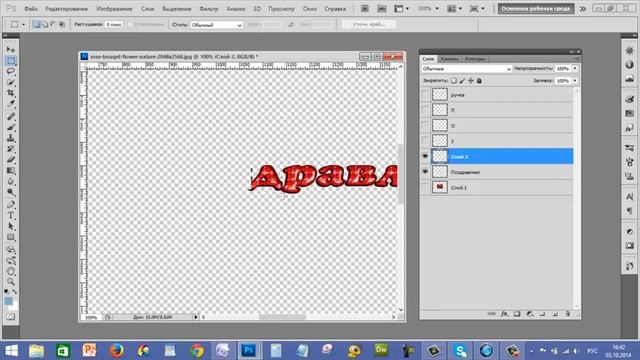Click the Create new layer icon
640x360 pixels.
555,314
